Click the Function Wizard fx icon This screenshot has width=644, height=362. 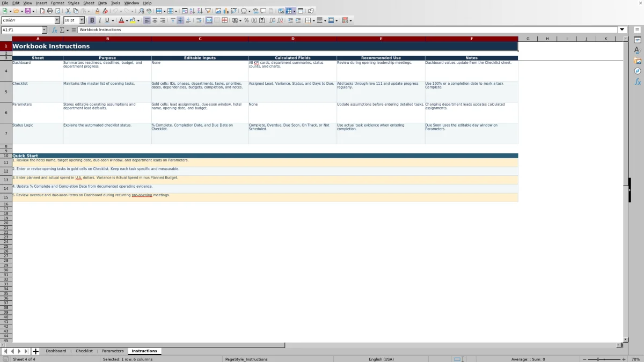tap(55, 30)
